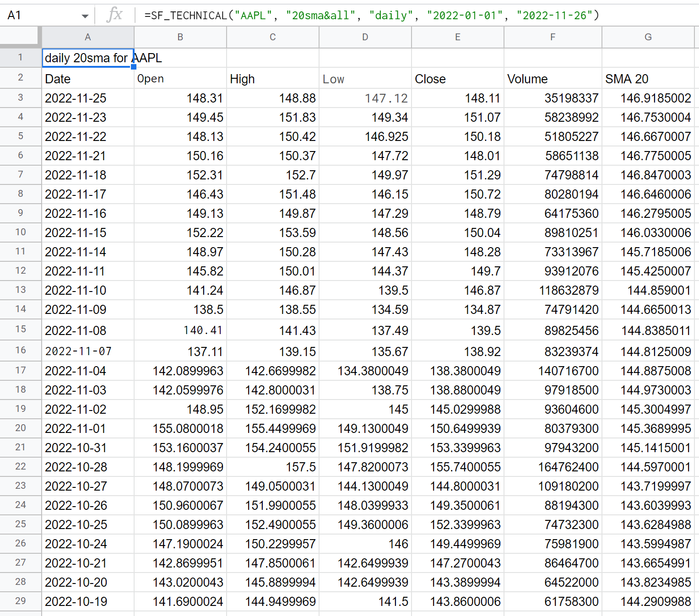This screenshot has height=616, width=699.
Task: Click low value 141.5
Action: pos(365,601)
